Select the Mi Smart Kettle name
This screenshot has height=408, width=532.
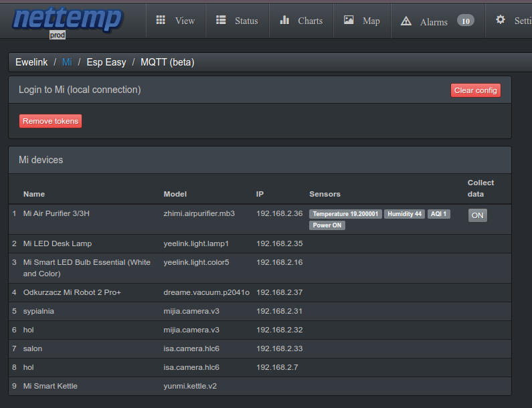[50, 386]
